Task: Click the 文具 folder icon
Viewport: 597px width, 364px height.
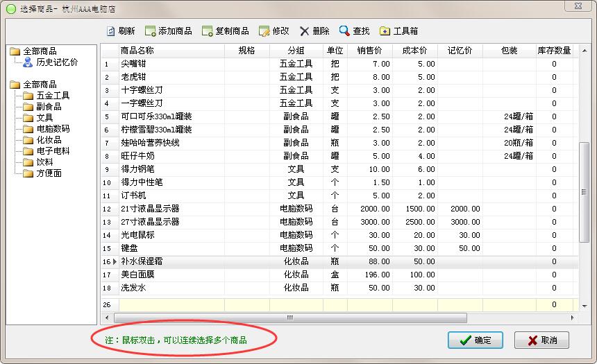Action: [28, 118]
